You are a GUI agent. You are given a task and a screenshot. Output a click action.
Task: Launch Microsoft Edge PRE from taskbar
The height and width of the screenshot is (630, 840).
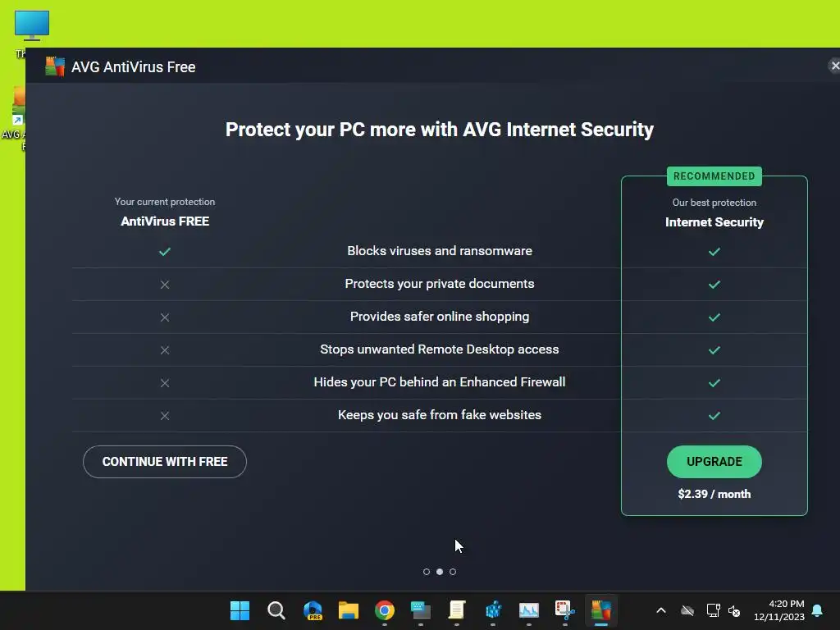click(313, 610)
